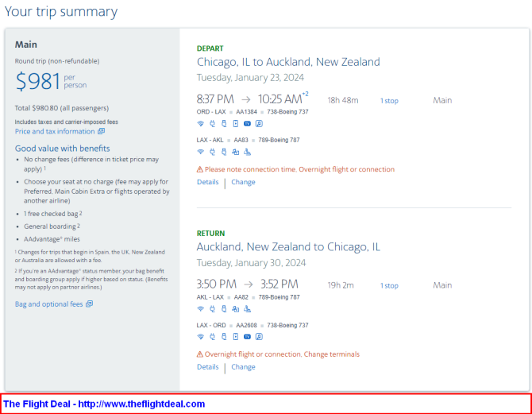The width and height of the screenshot is (532, 414).
Task: Click 'Auckland, New Zealand to Chicago, IL' heading
Action: coord(288,246)
